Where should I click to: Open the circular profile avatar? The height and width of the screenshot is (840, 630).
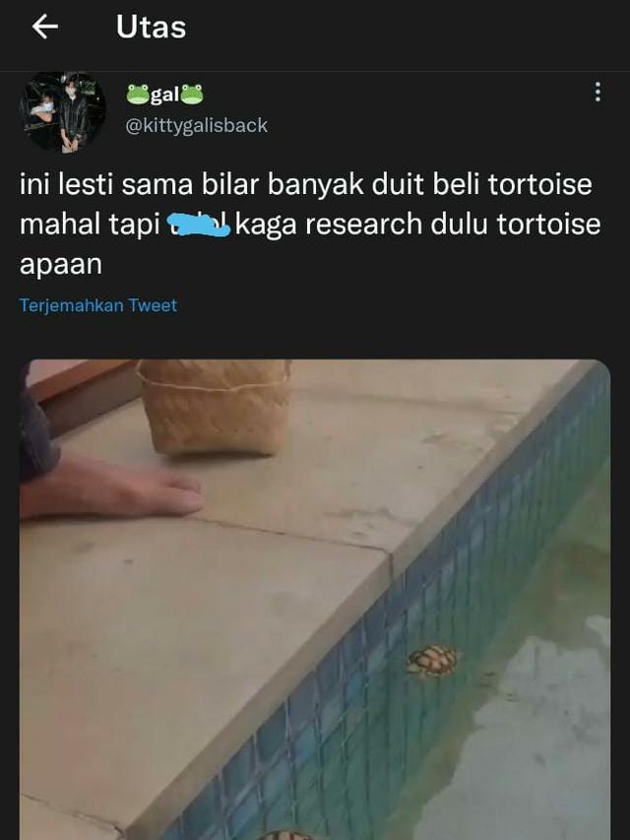coord(62,112)
